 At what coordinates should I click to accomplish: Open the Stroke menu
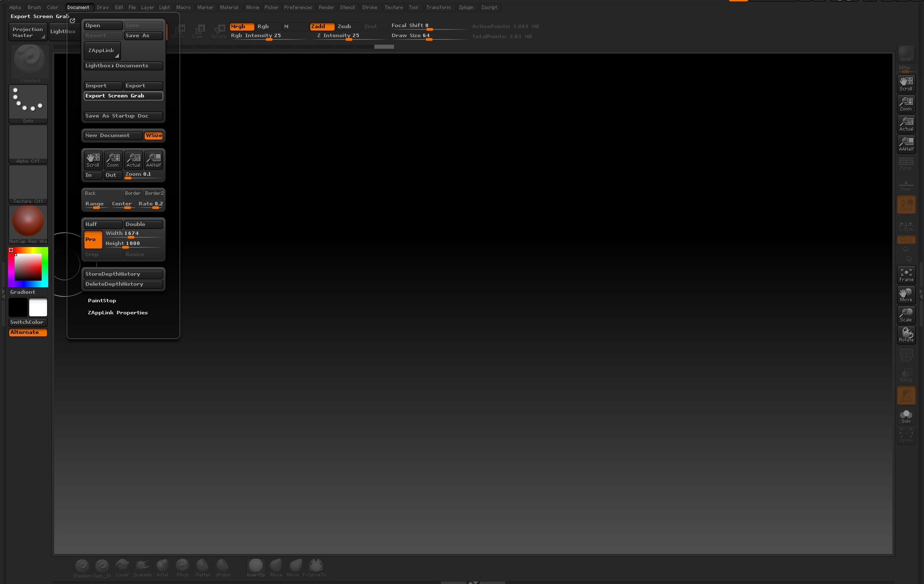point(369,8)
